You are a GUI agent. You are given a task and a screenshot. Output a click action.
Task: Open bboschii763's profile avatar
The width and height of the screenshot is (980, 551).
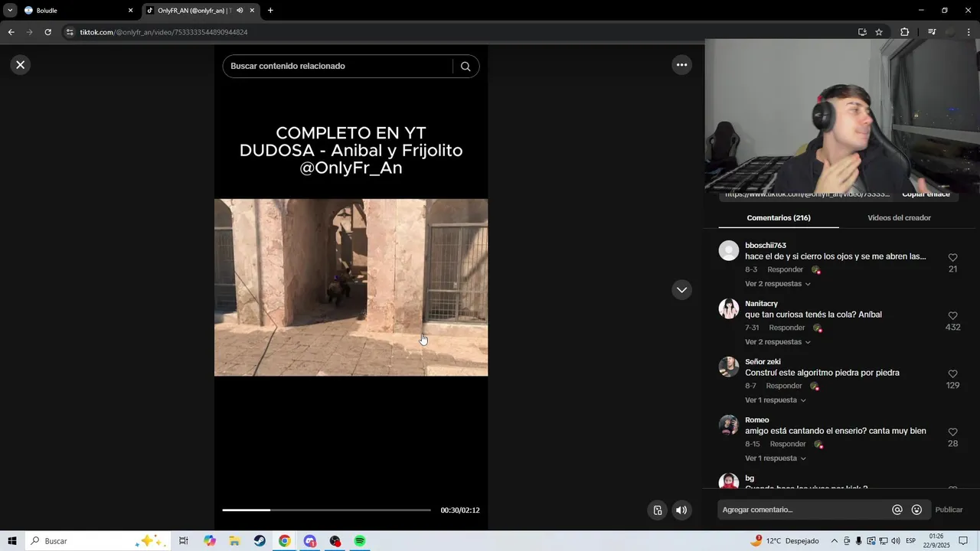[729, 250]
